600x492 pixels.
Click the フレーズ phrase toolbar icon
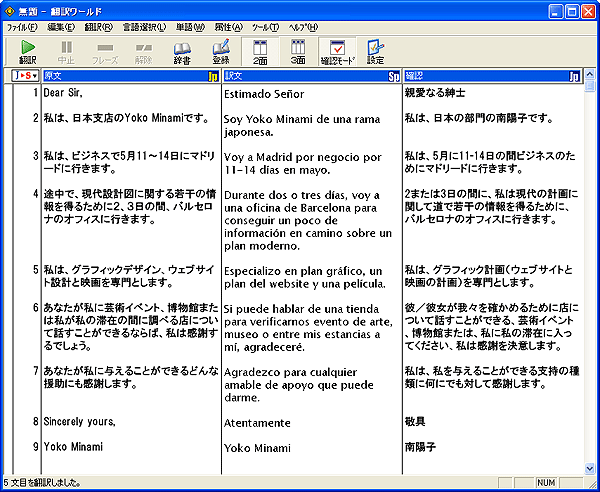(105, 52)
